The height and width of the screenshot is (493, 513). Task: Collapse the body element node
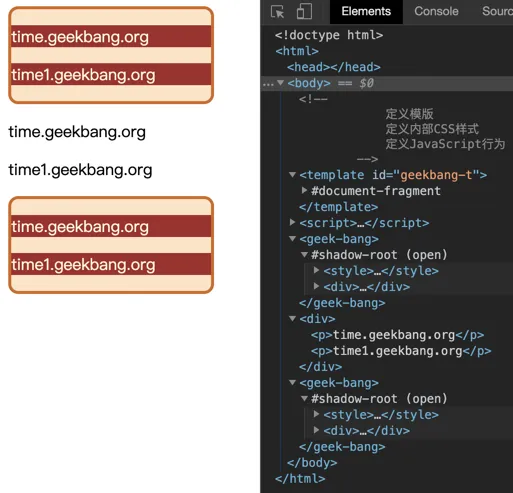coord(281,82)
